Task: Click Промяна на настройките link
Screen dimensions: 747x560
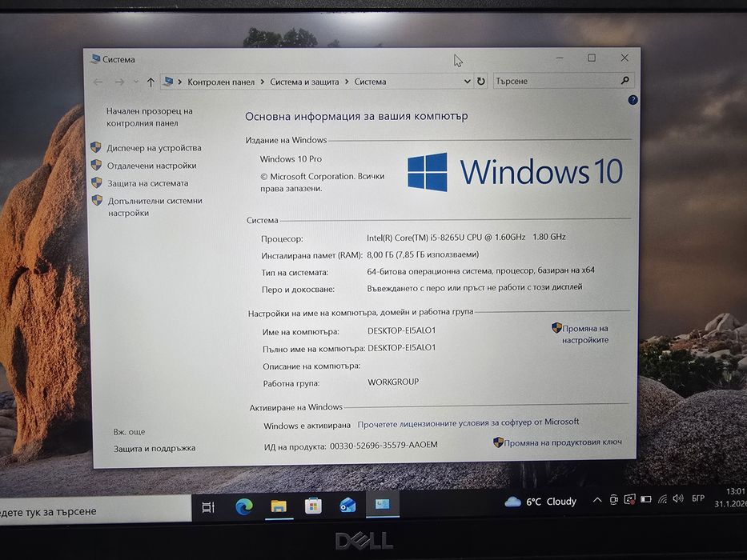Action: point(585,334)
